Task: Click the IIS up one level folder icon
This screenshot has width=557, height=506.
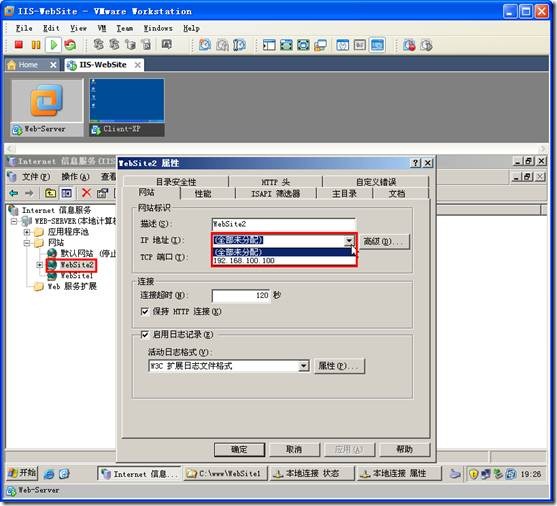Action: point(50,193)
